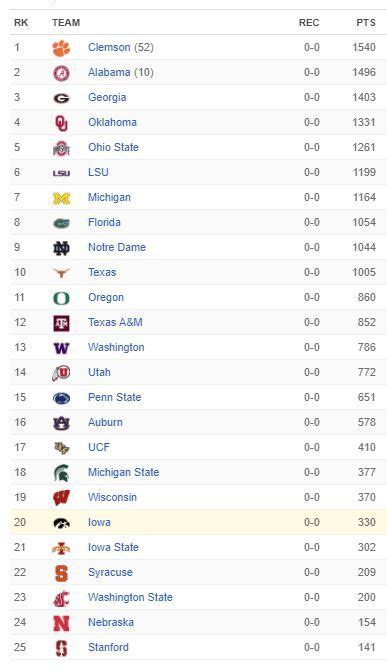
Task: Click the Penn State lion logo
Action: click(x=62, y=398)
